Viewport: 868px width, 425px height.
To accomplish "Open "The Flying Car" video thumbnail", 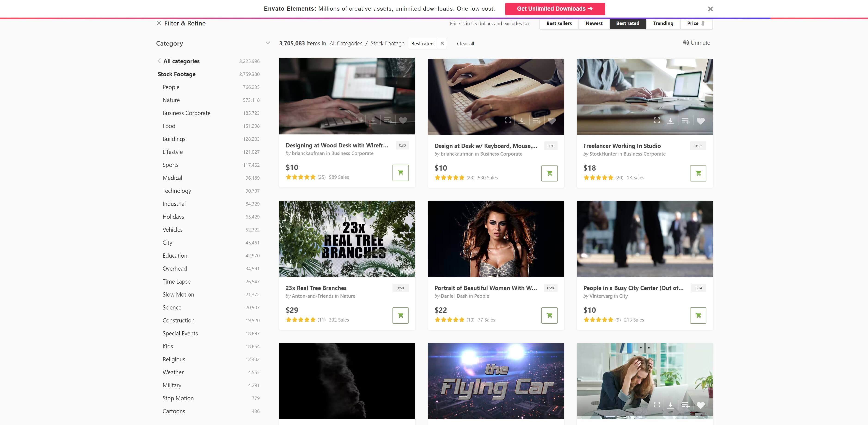I will point(496,381).
